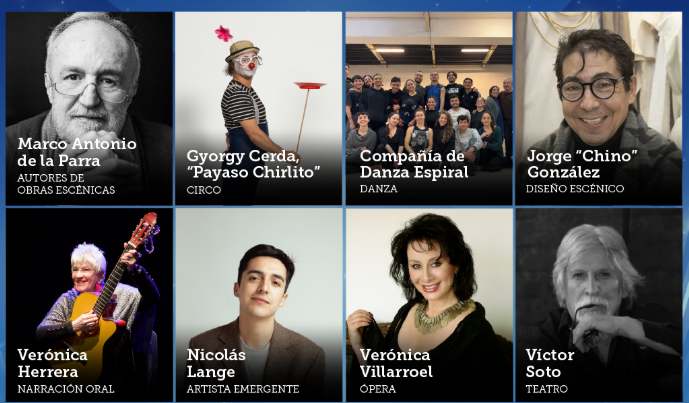Select the Nicolás Lange name heading
Image resolution: width=689 pixels, height=403 pixels.
coord(216,363)
